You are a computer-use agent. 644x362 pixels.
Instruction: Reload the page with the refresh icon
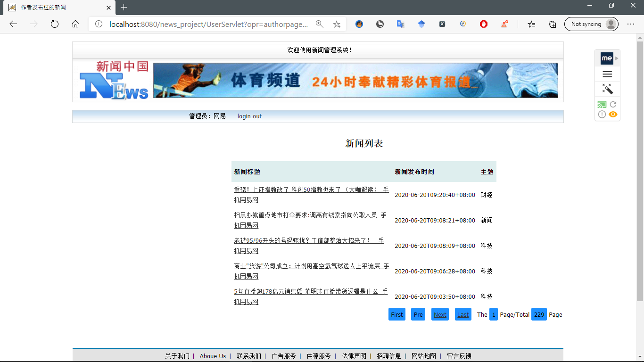55,24
